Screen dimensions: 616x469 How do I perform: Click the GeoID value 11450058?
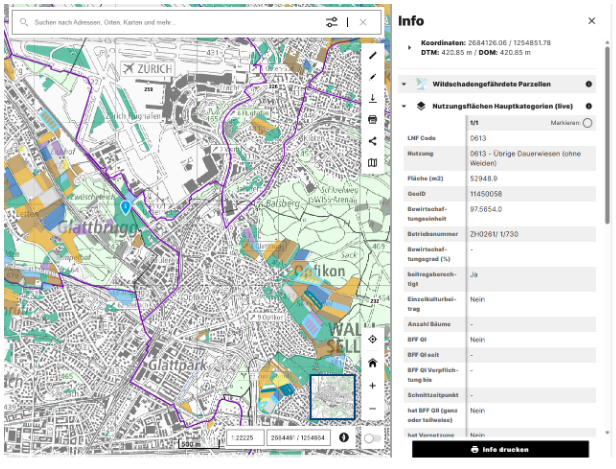(x=486, y=194)
